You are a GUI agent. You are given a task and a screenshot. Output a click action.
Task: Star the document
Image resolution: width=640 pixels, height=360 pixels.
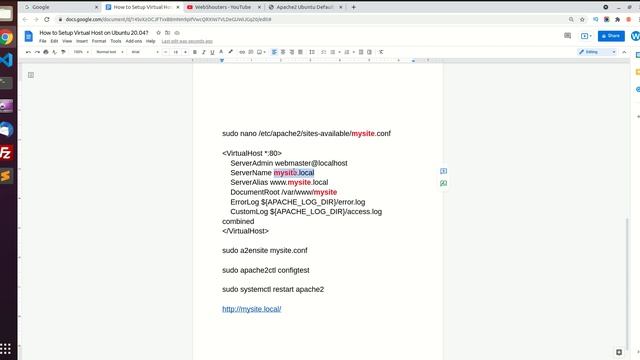coord(158,33)
